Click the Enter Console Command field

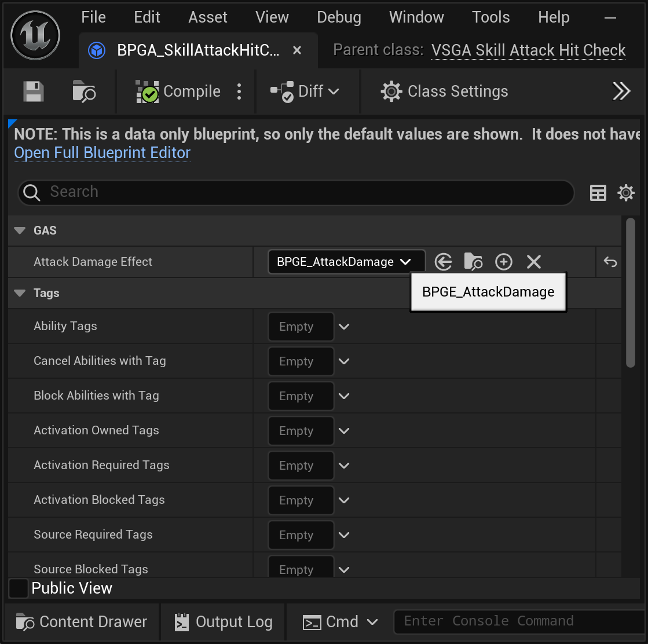pyautogui.click(x=521, y=621)
